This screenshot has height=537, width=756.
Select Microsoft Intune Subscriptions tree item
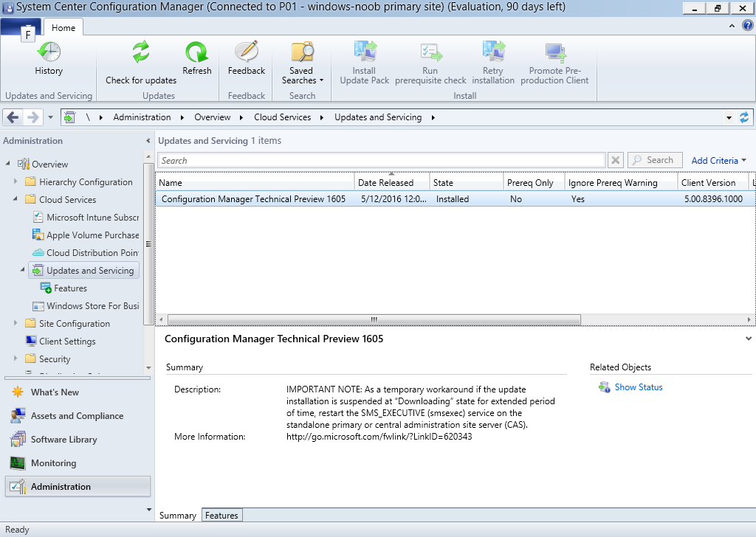pos(86,217)
